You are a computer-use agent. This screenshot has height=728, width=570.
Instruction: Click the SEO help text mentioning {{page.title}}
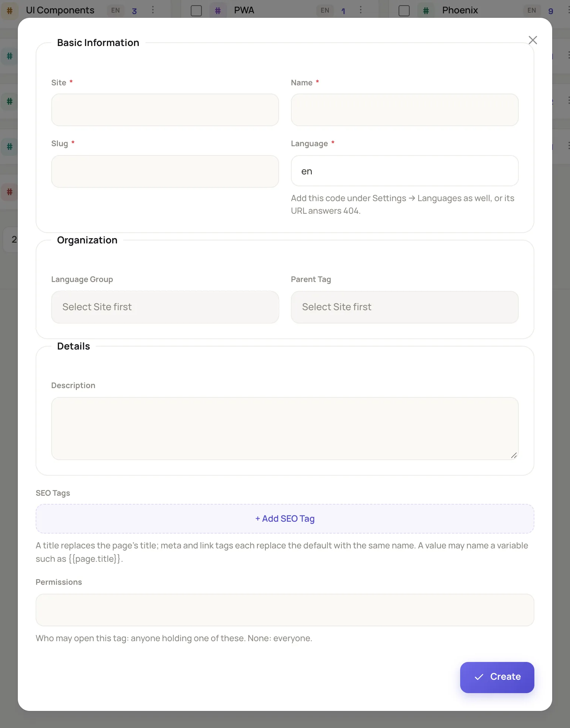click(282, 552)
